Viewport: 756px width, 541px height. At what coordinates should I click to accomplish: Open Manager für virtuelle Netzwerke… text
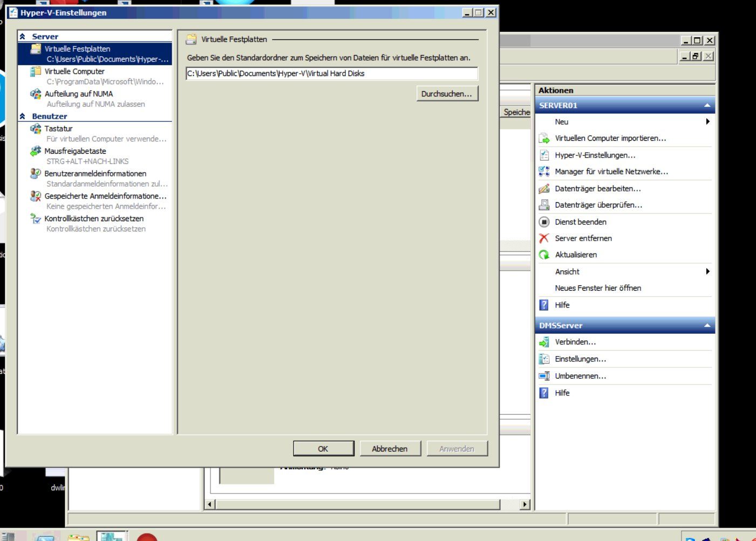[x=611, y=172]
